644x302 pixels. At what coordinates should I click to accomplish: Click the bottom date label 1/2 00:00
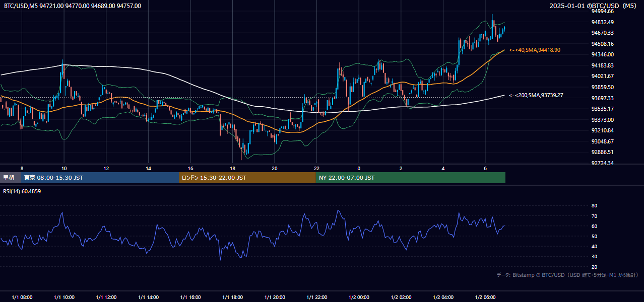pyautogui.click(x=359, y=297)
